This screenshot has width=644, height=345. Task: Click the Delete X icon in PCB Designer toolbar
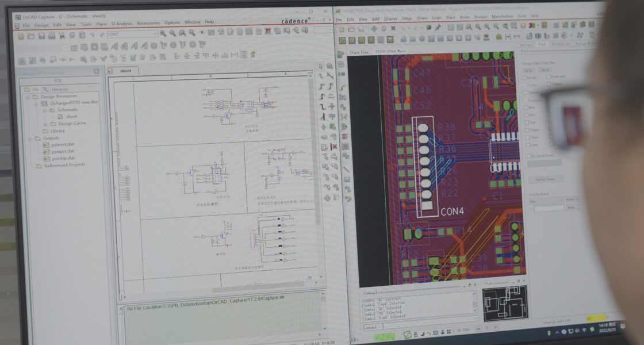click(x=393, y=28)
